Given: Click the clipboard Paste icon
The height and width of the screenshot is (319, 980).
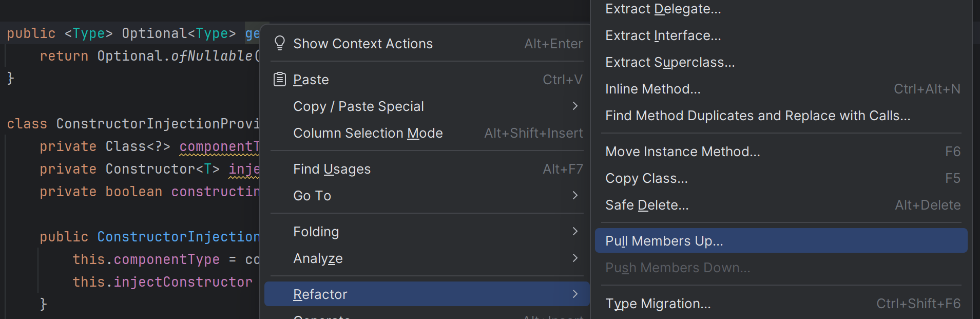Looking at the screenshot, I should (280, 80).
